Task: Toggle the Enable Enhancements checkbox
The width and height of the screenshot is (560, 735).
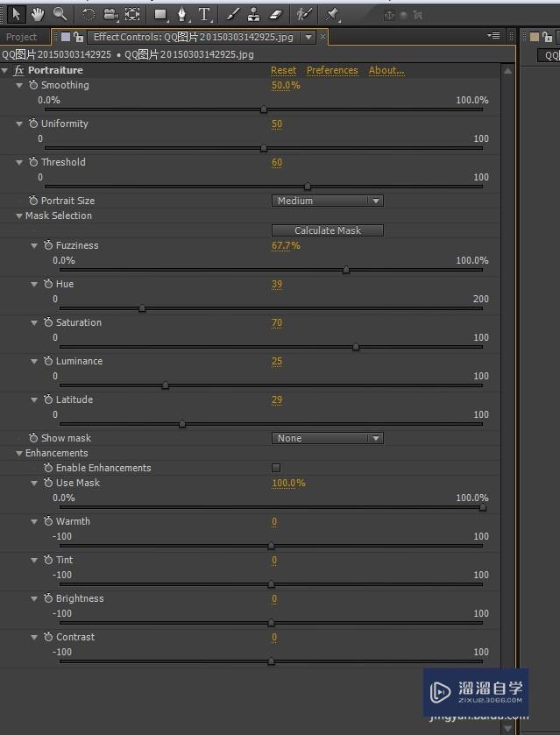Action: [276, 468]
